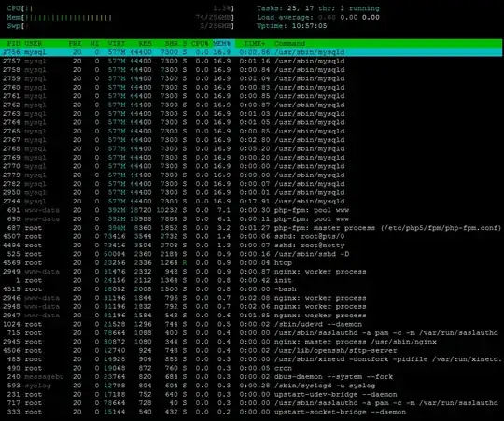Image resolution: width=504 pixels, height=421 pixels.
Task: Select the sshd: root@pts/0 process row
Action: click(251, 236)
